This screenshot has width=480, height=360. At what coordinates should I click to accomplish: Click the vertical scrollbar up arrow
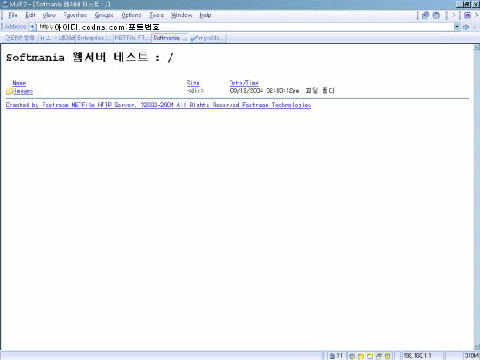click(477, 47)
